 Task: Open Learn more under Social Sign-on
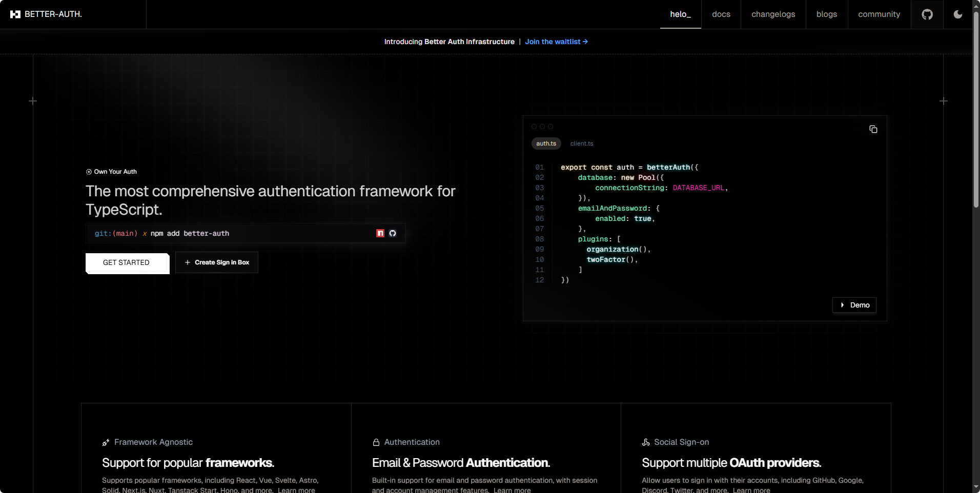click(751, 490)
